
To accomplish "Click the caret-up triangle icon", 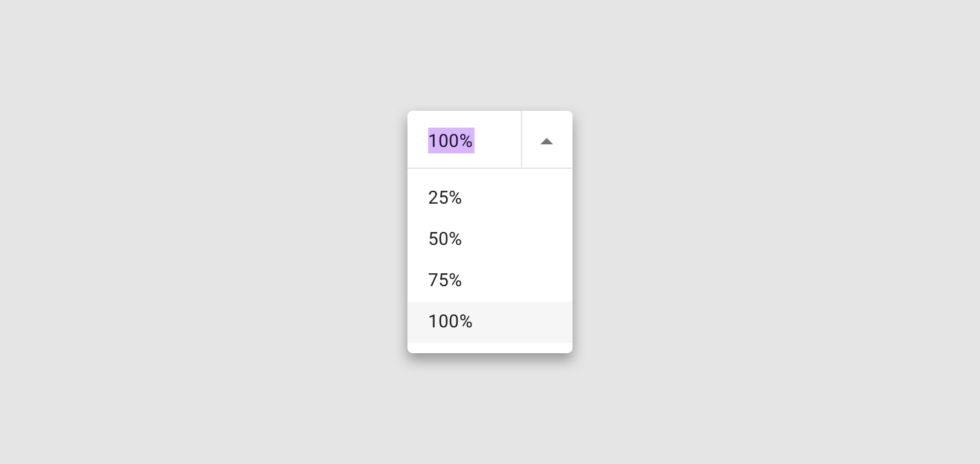I will tap(547, 141).
